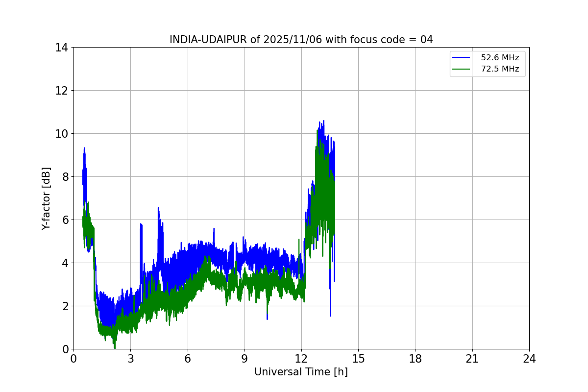This screenshot has width=588, height=392.
Task: Click the green line sample in the legend
Action: pos(462,70)
